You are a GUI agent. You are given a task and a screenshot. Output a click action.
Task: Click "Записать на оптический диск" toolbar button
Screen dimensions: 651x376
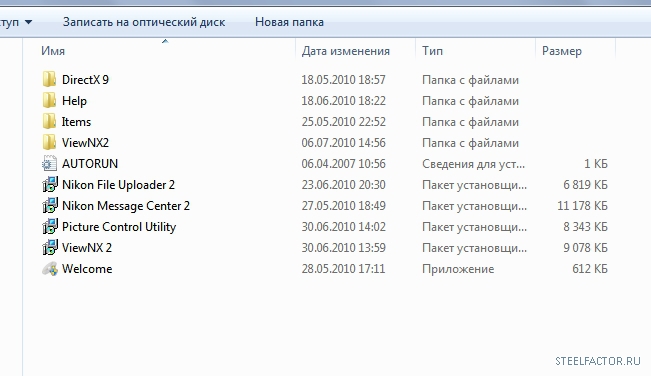pyautogui.click(x=144, y=22)
